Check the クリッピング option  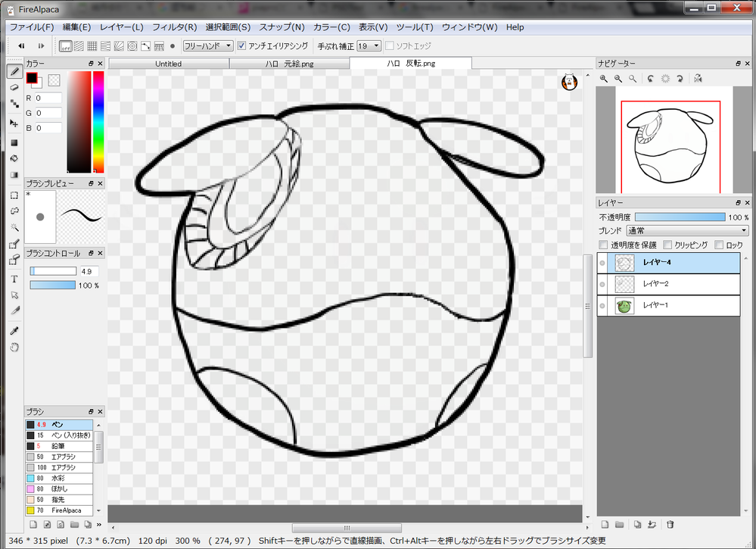coord(667,245)
